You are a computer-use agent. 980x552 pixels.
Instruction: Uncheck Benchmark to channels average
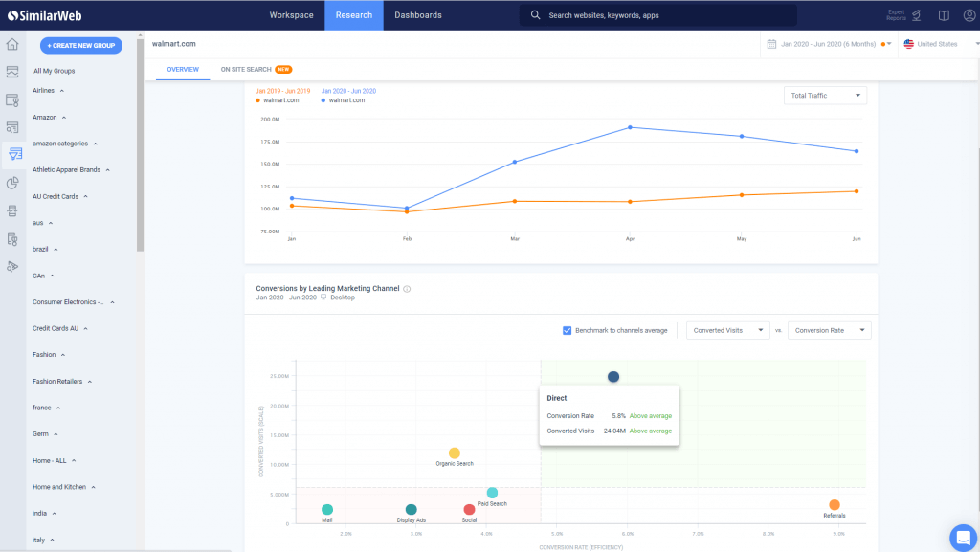coord(568,329)
